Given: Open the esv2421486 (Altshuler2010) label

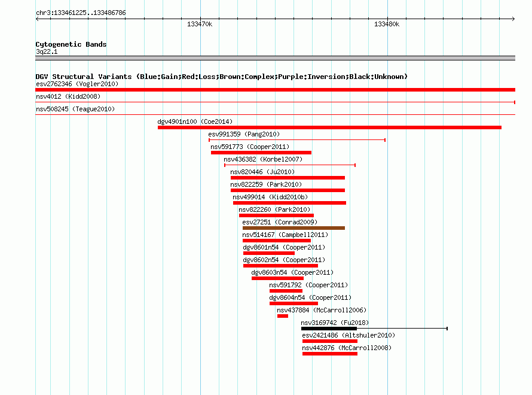Looking at the screenshot, I should 348,335.
